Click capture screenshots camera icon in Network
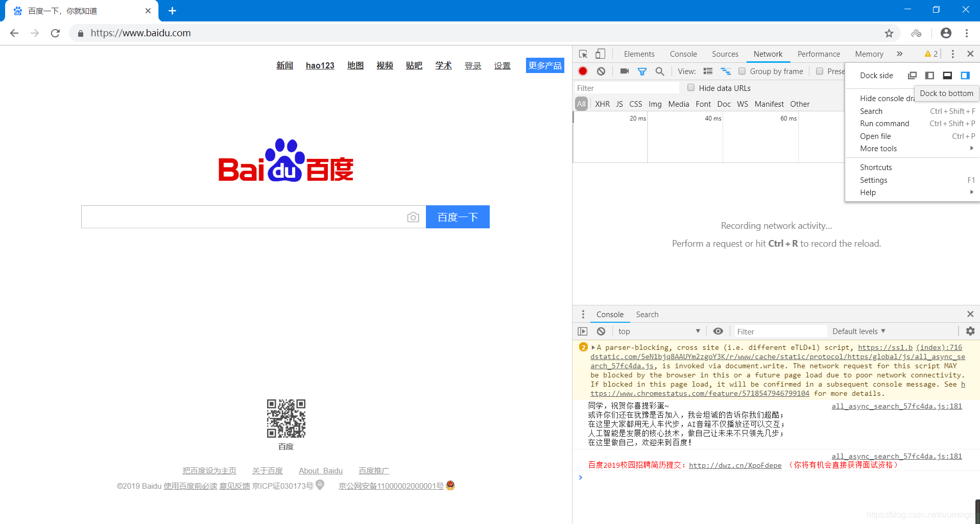The width and height of the screenshot is (980, 524). click(624, 72)
